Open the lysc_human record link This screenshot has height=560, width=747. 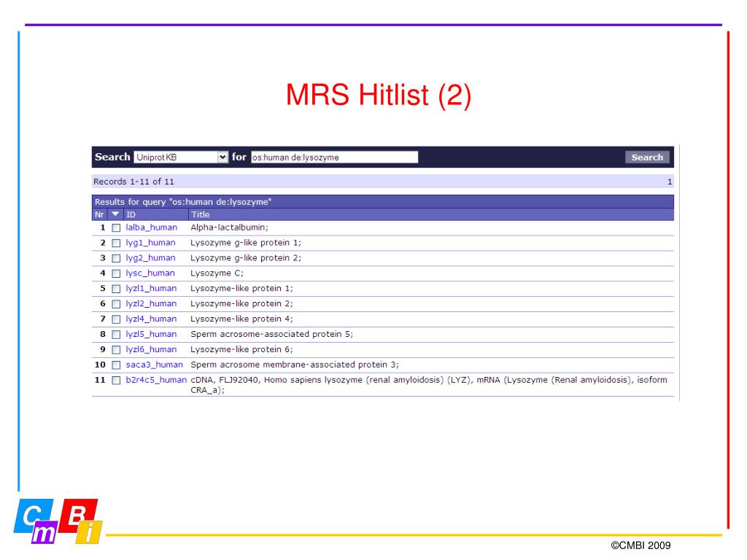coord(150,273)
